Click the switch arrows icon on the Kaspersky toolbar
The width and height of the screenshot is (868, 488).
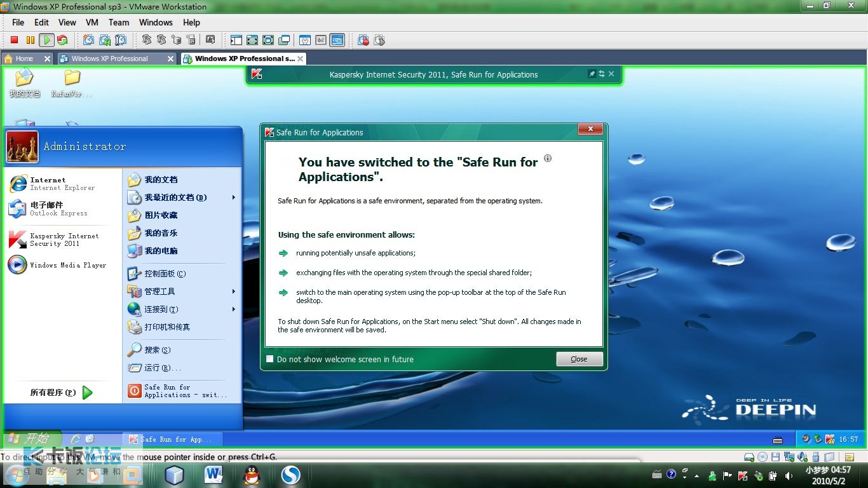602,74
